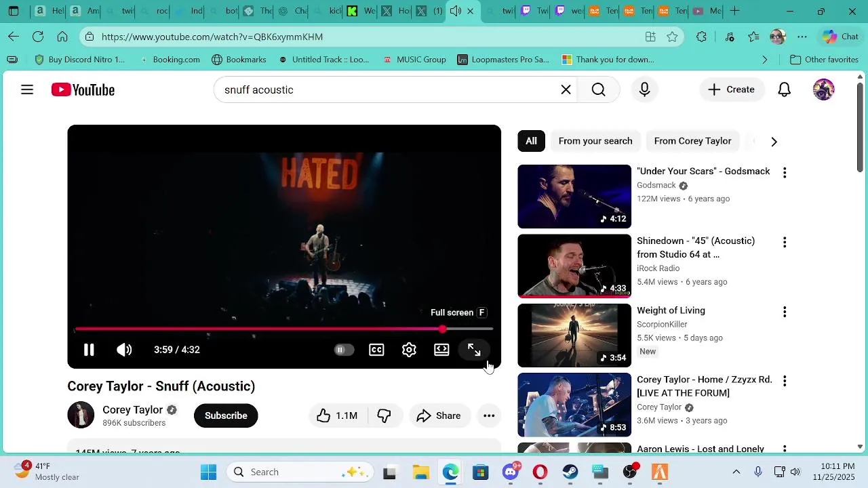Mute the video using the speaker icon
Image resolution: width=868 pixels, height=488 pixels.
pyautogui.click(x=124, y=350)
